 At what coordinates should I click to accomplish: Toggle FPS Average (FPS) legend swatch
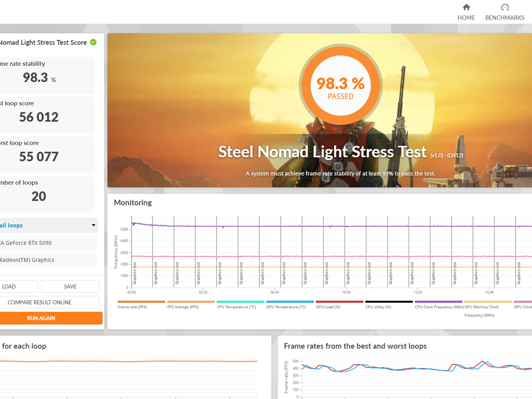pyautogui.click(x=191, y=302)
